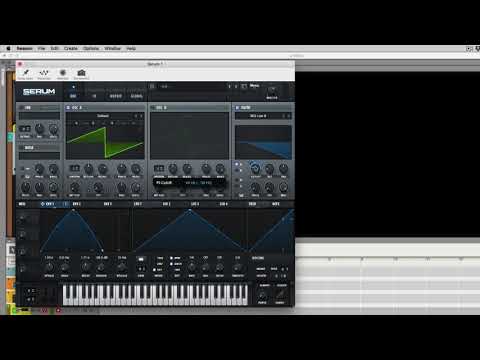Click the Remote icon in plugin toolbar
The width and height of the screenshot is (480, 360).
63,73
